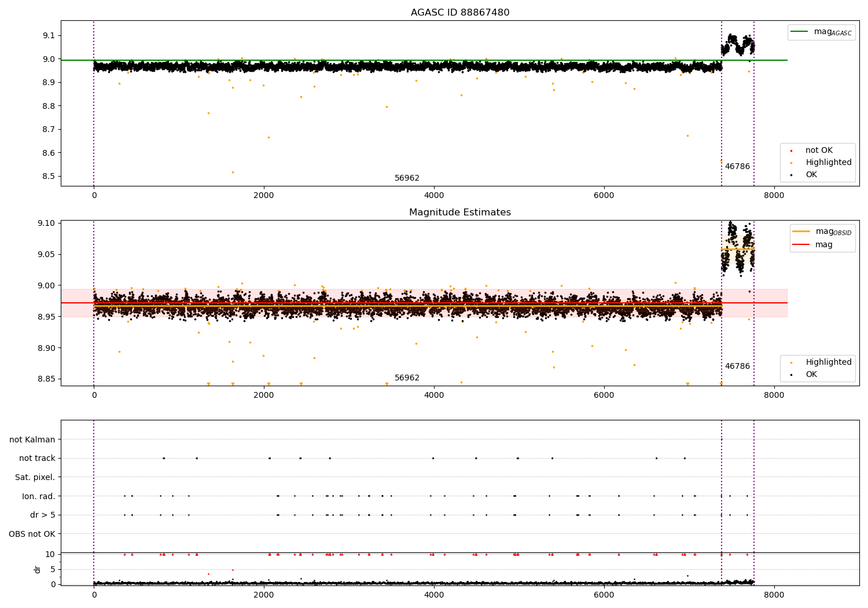This screenshot has width=868, height=608.
Task: Click the 4000 x-axis tick under the bottom plot
Action: (x=434, y=595)
